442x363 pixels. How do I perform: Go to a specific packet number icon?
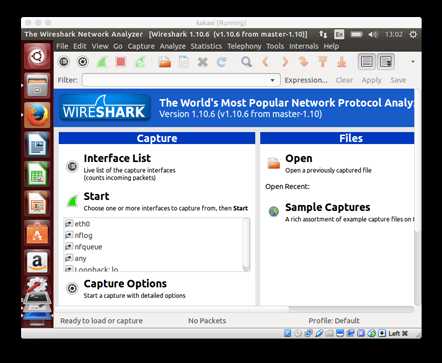(303, 62)
